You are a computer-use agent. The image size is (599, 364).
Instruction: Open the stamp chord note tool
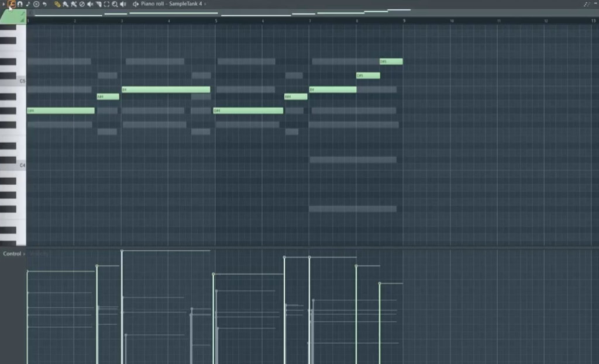coord(28,4)
